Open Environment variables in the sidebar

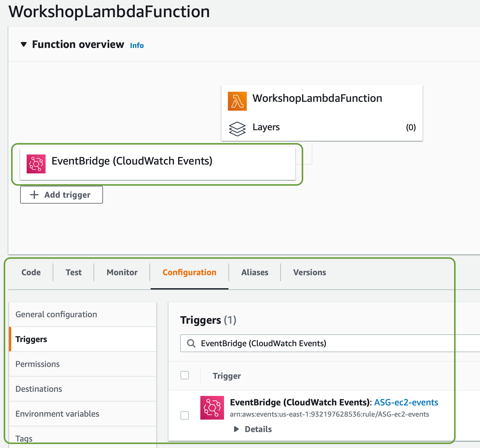(57, 414)
